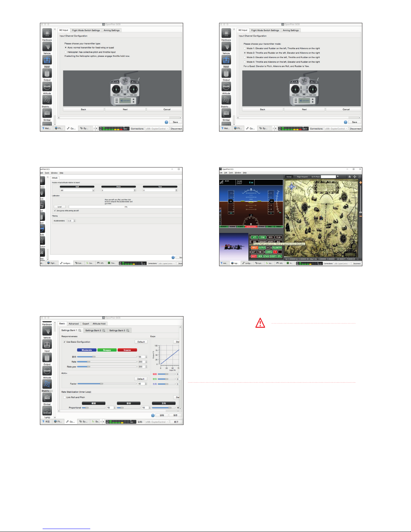Screen dimensions: 411x532
Task: Click Go To Place input field on map
Action: (x=328, y=177)
